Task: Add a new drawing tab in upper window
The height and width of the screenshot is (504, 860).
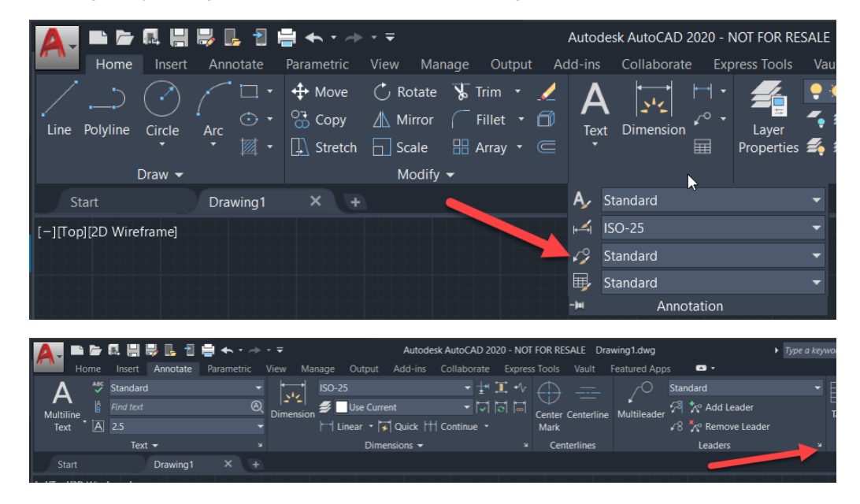Action: pyautogui.click(x=355, y=202)
